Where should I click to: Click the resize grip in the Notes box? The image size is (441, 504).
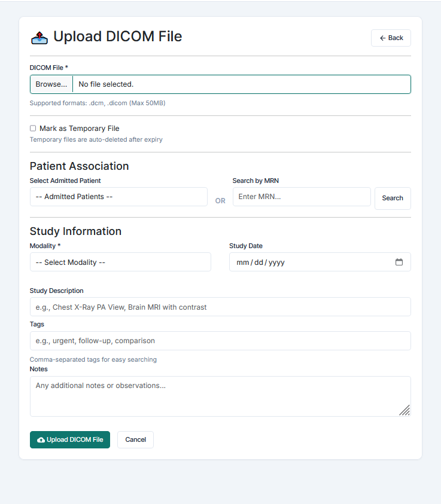point(404,410)
